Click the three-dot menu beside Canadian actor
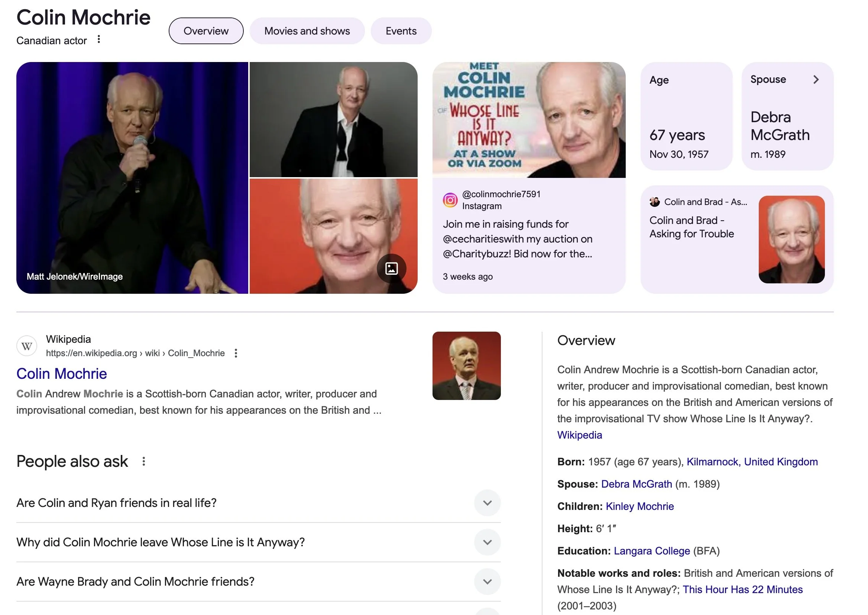 coord(98,39)
